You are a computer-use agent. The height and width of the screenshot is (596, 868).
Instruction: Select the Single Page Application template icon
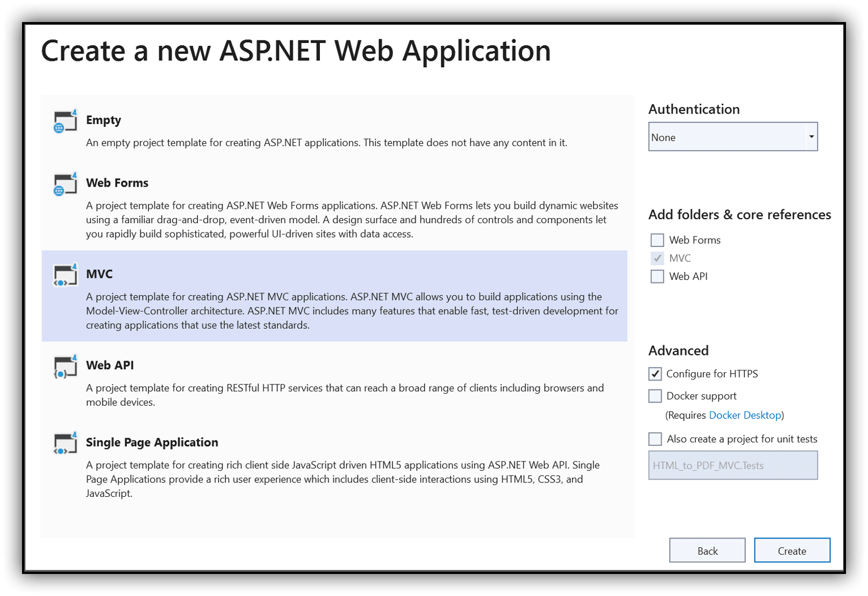click(64, 443)
